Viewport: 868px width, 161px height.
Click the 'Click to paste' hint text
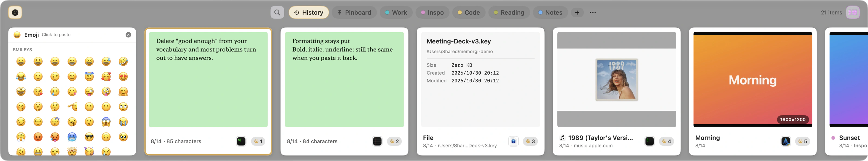pyautogui.click(x=56, y=35)
